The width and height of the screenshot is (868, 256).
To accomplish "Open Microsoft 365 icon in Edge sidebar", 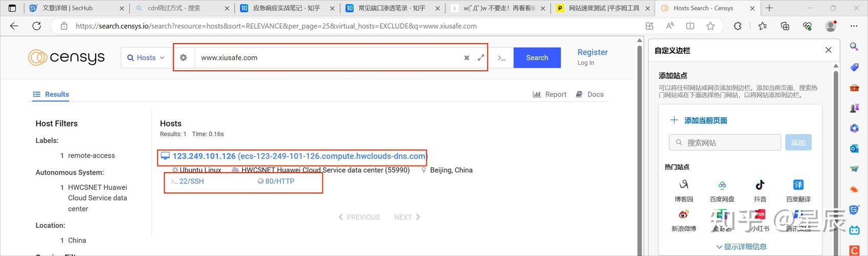I will tap(854, 128).
